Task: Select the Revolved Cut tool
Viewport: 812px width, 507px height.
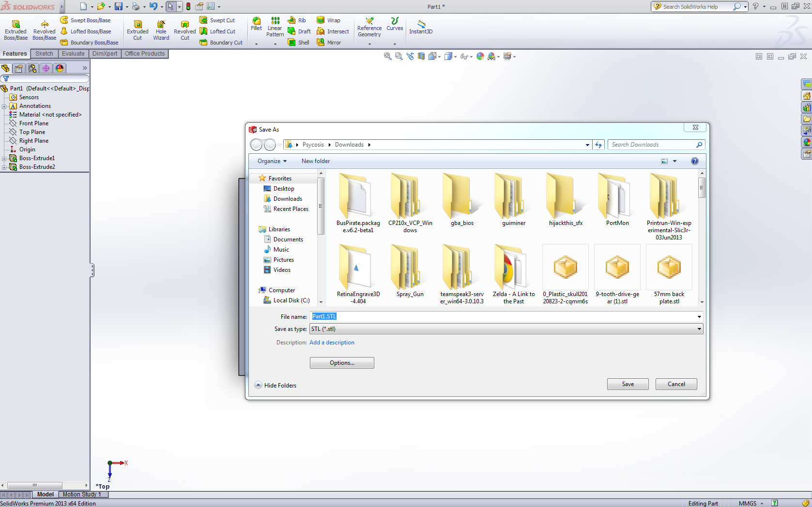Action: coord(185,30)
